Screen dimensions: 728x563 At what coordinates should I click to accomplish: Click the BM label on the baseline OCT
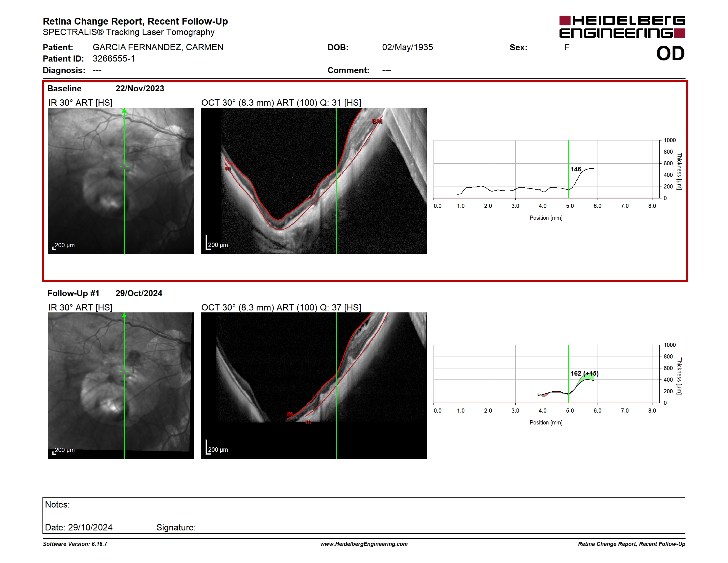click(x=377, y=121)
